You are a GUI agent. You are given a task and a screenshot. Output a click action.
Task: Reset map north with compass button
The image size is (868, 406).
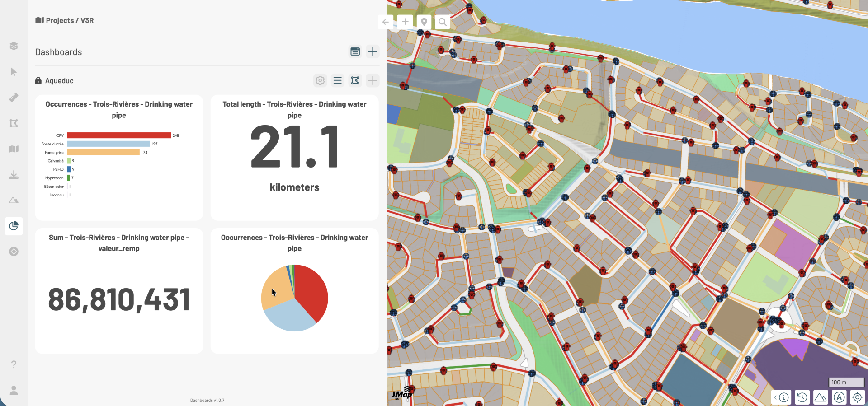tap(839, 397)
